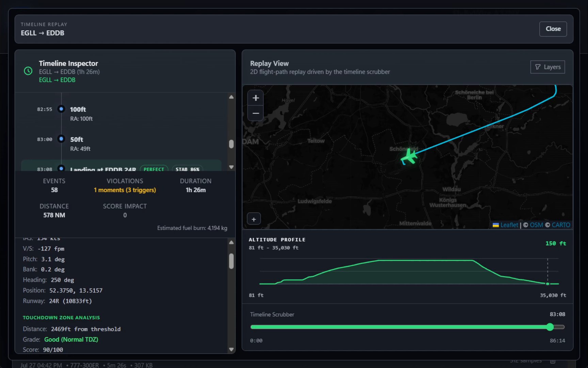Click the event list scroll down arrow

click(x=231, y=167)
